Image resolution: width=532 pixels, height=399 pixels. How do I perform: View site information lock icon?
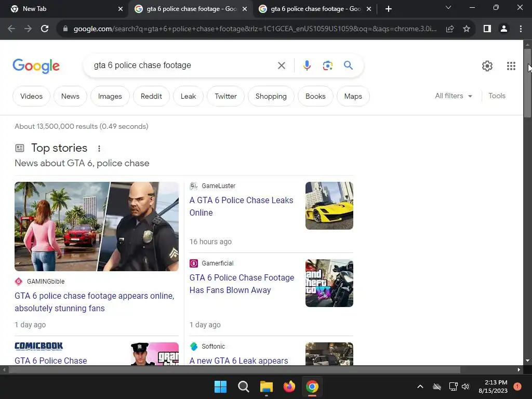point(65,29)
